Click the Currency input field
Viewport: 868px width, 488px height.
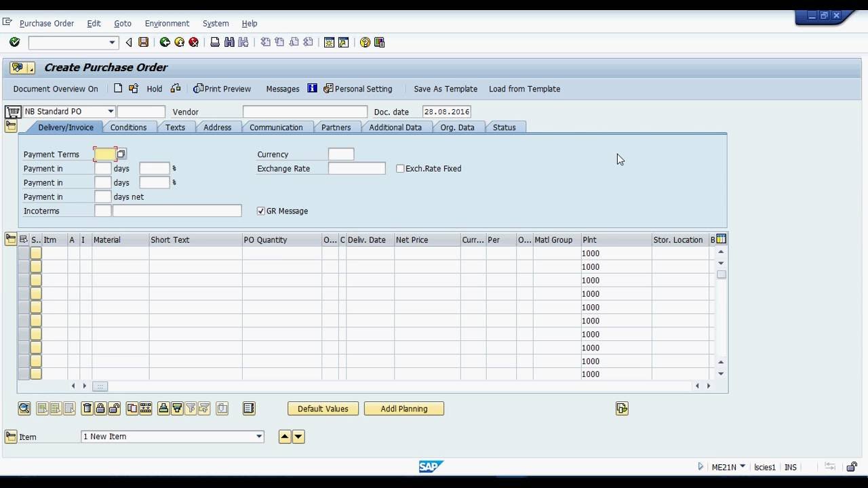[x=341, y=154]
